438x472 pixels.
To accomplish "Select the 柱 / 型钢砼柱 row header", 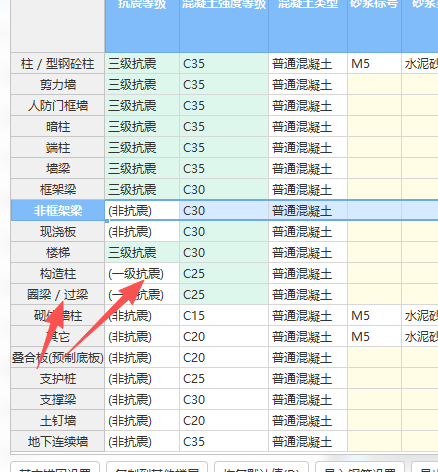I will click(x=58, y=63).
